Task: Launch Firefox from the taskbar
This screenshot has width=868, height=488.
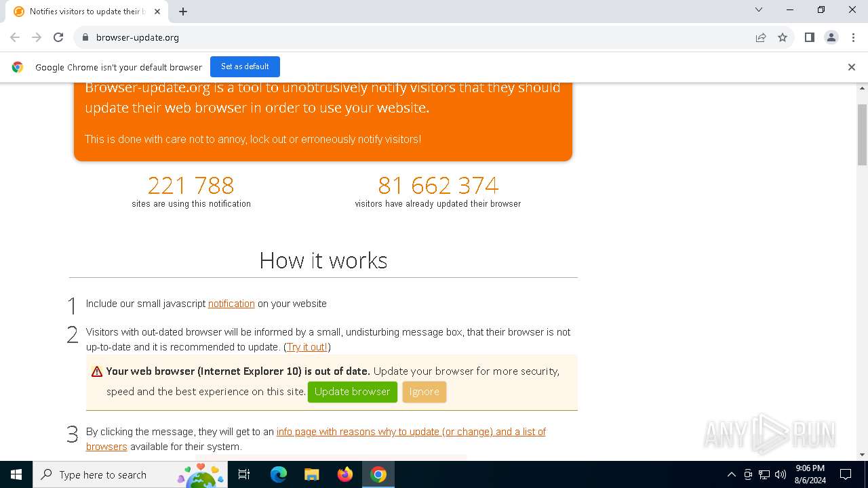Action: coord(345,474)
